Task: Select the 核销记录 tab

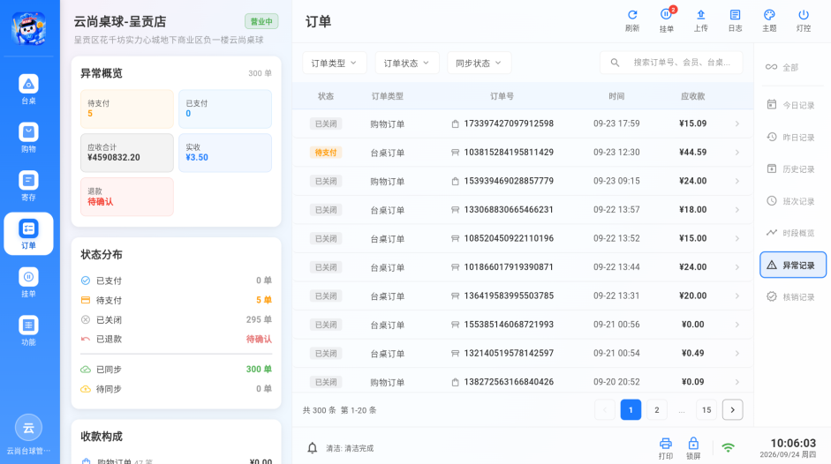Action: click(792, 297)
